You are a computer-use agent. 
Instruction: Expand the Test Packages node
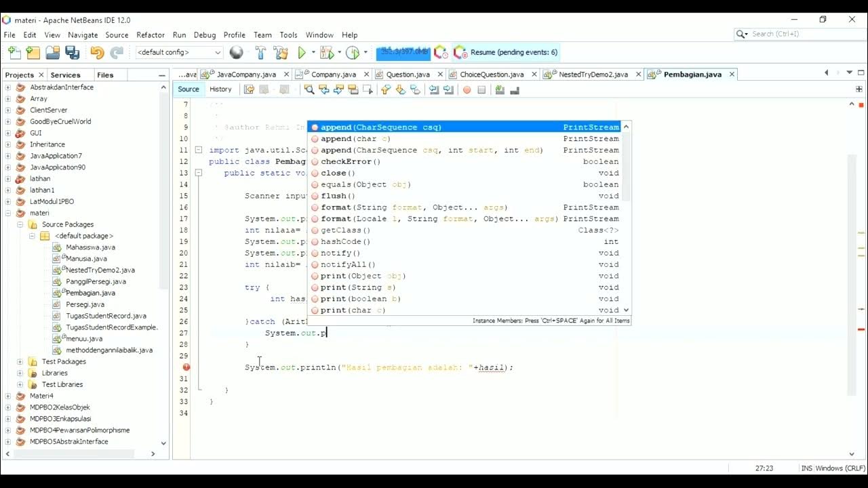20,361
